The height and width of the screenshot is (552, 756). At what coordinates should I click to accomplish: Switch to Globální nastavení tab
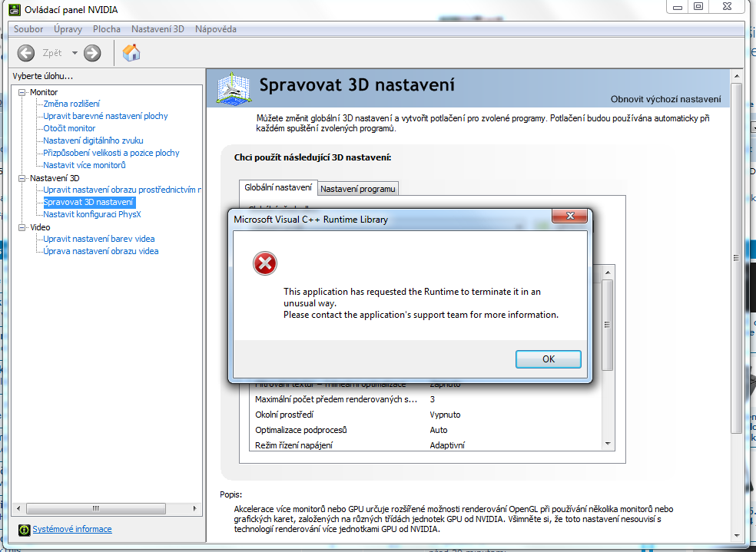[278, 187]
